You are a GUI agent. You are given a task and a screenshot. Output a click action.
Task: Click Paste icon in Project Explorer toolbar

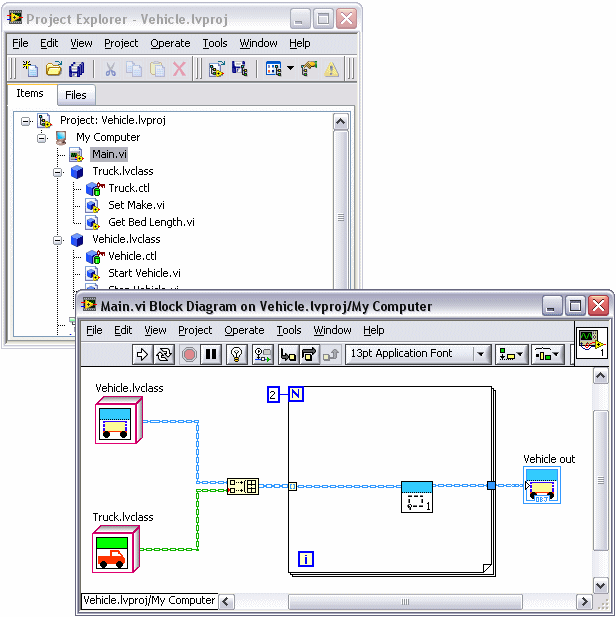coord(157,69)
